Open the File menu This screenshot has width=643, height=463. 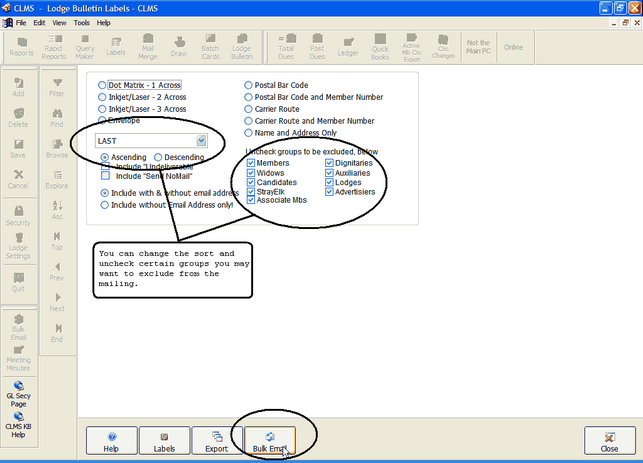[21, 21]
